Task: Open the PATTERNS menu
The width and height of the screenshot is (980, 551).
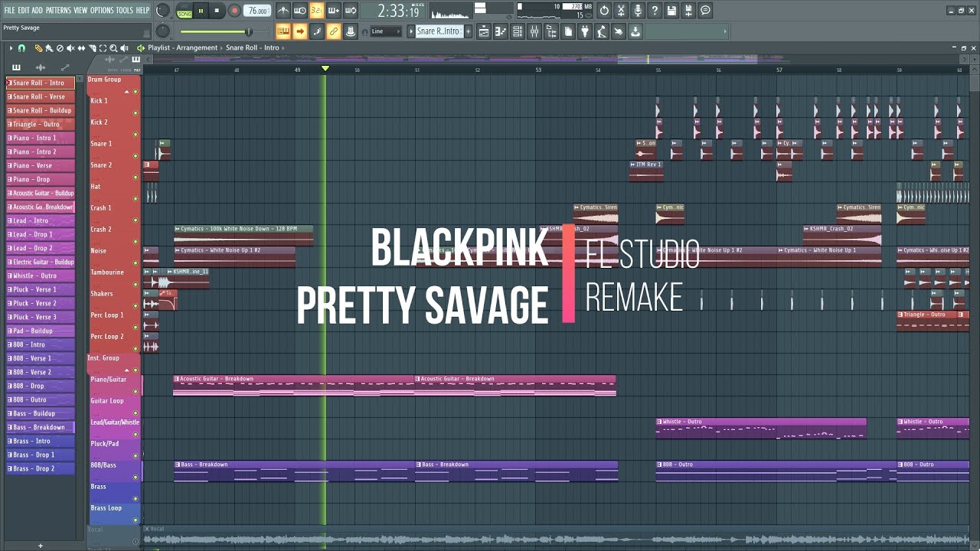Action: tap(58, 11)
